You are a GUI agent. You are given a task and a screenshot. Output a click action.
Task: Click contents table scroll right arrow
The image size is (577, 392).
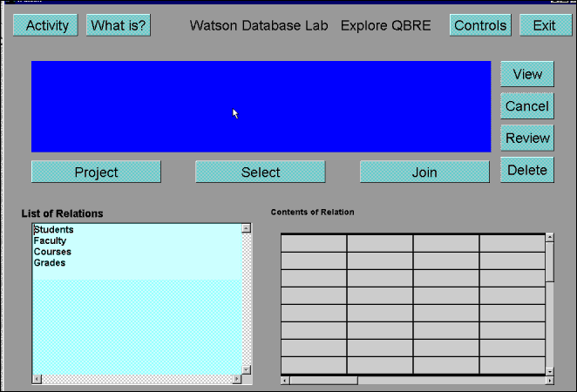(x=549, y=380)
